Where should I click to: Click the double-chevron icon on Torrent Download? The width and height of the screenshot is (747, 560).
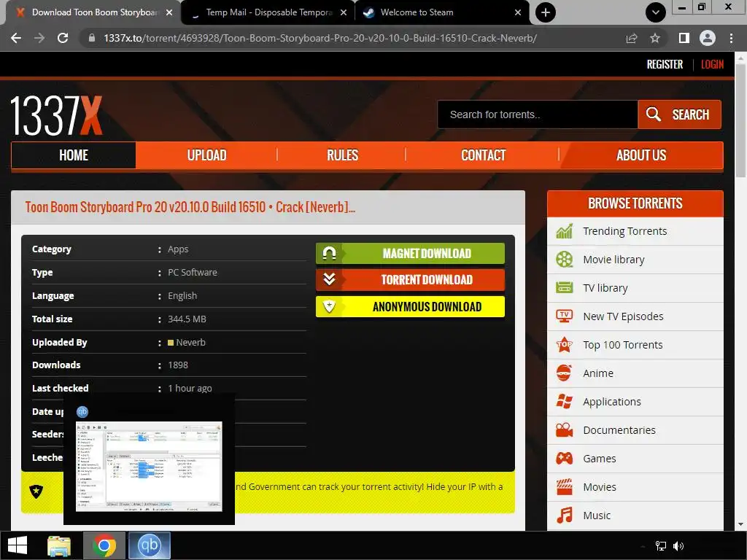[x=329, y=279]
